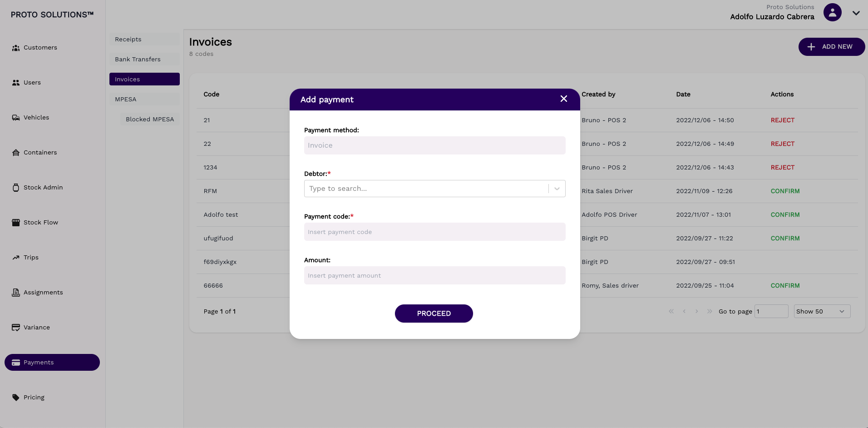Click Rita Sales Driver cell
The image size is (868, 428).
(x=607, y=191)
